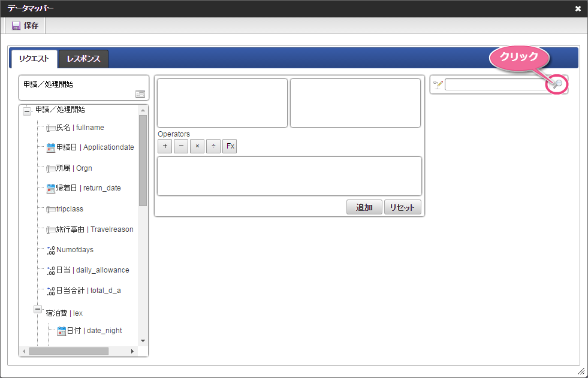This screenshot has height=378, width=588.
Task: Click the multiply operator button
Action: coord(197,146)
